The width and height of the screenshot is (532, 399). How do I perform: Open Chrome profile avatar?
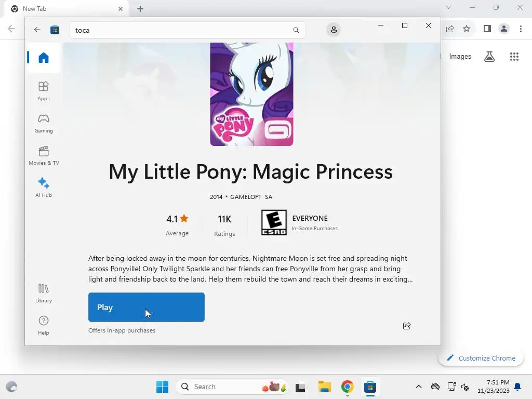pos(504,29)
